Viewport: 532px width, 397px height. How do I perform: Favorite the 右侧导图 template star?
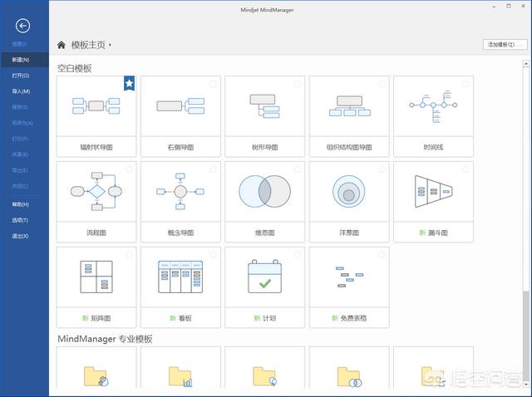tap(214, 83)
